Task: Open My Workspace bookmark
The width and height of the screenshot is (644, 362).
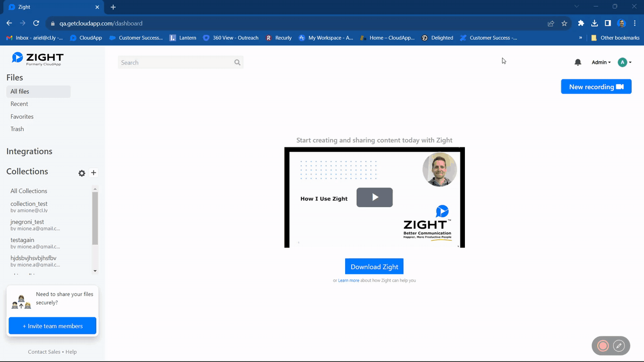Action: click(x=326, y=38)
